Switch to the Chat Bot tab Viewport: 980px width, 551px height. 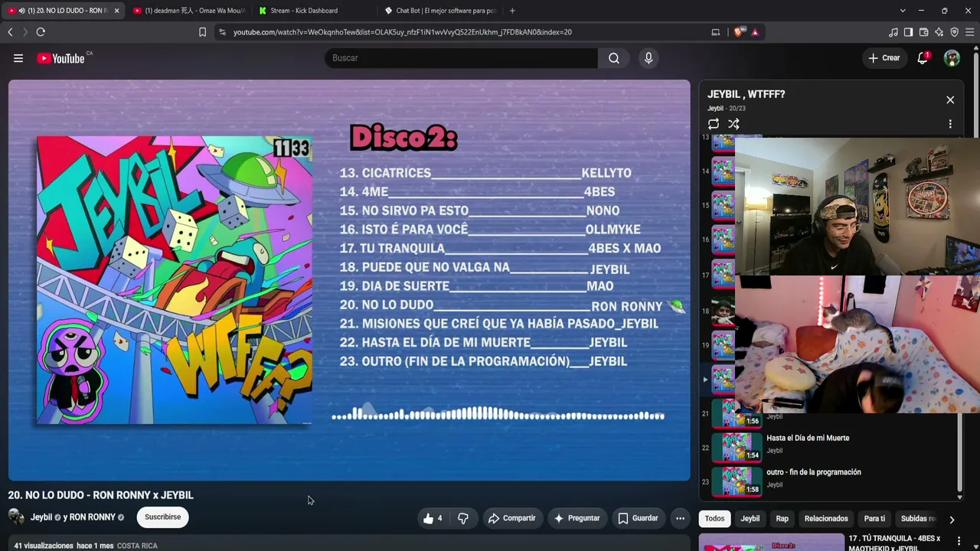440,11
